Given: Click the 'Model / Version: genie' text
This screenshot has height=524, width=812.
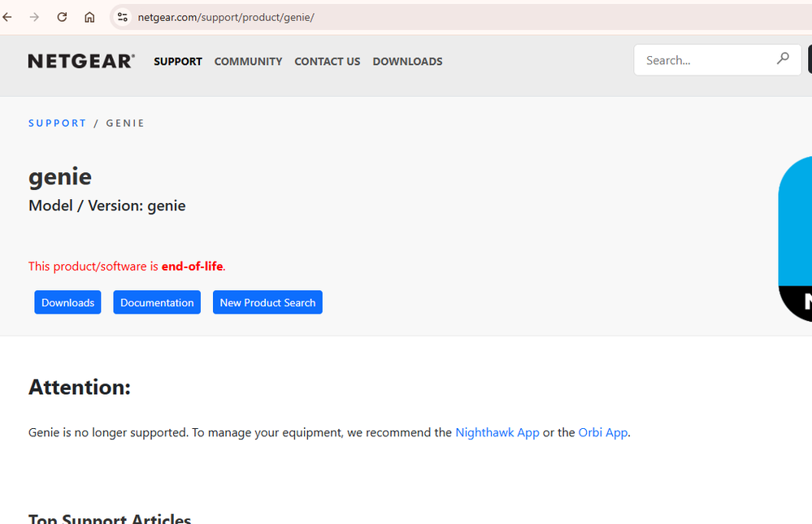Looking at the screenshot, I should click(107, 206).
